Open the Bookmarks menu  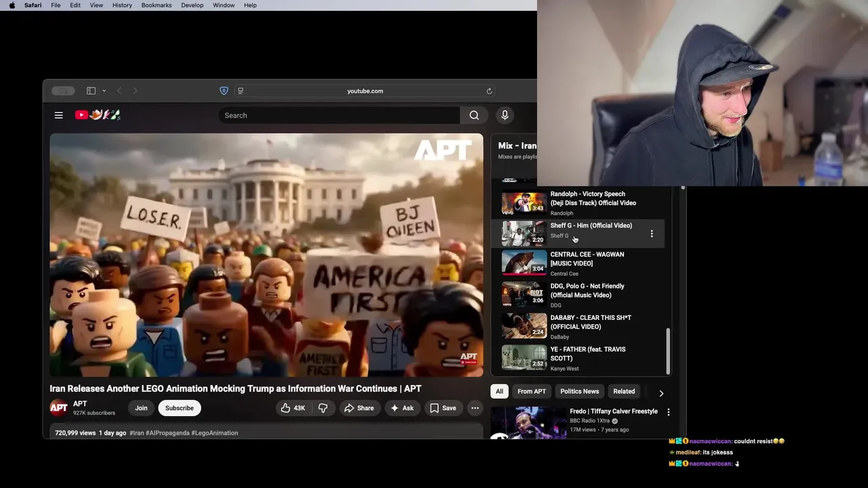(157, 5)
